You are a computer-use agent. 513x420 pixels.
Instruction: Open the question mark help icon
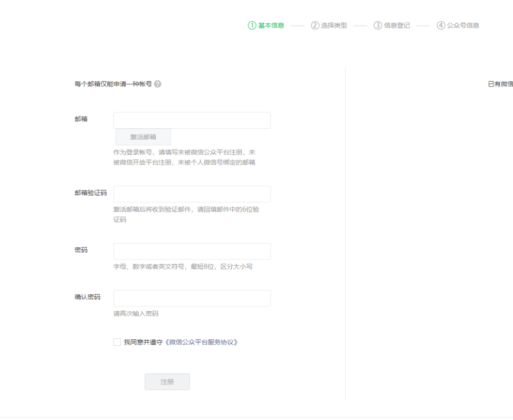[x=158, y=84]
